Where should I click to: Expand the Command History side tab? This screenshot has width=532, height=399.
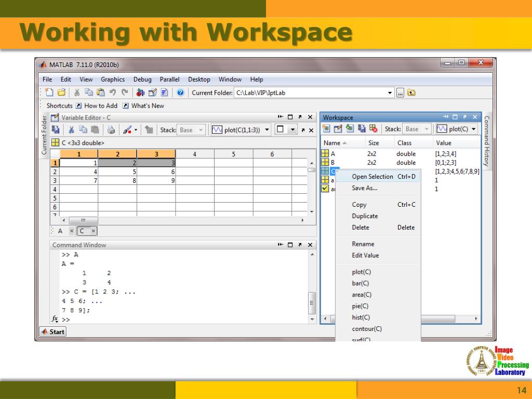[487, 141]
